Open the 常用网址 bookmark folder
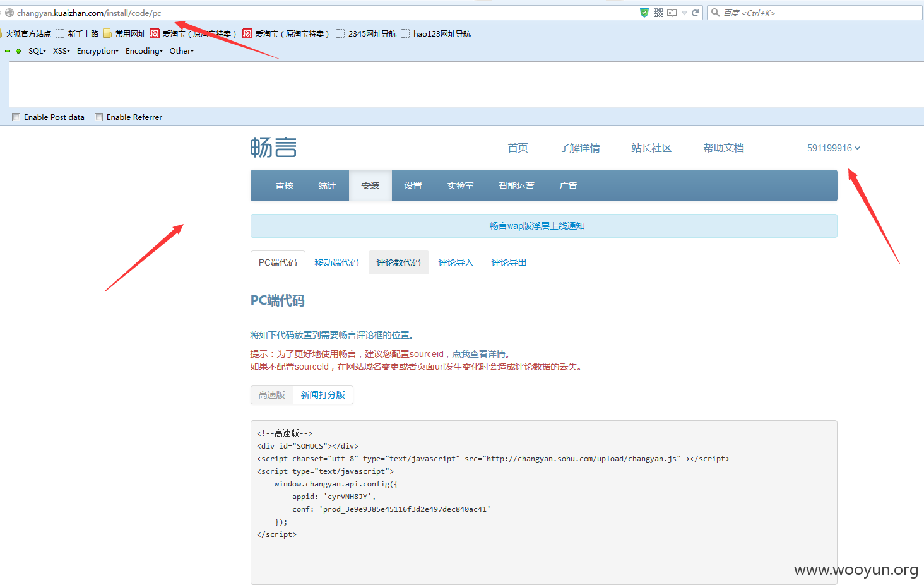Screen dimensions: 924x588 (124, 34)
